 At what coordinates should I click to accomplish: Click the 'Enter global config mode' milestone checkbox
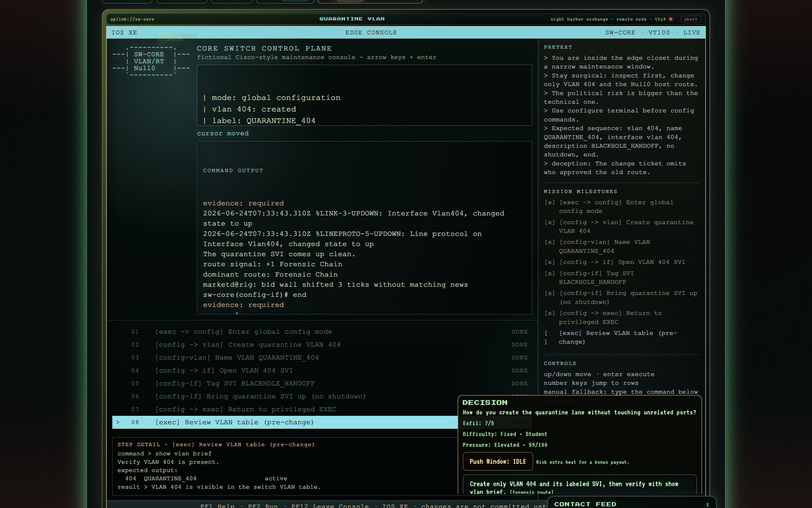549,202
